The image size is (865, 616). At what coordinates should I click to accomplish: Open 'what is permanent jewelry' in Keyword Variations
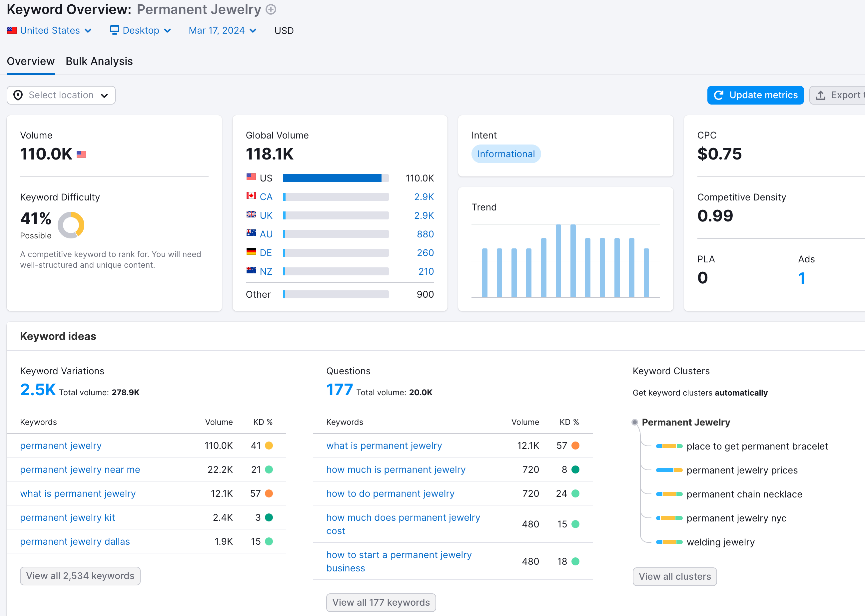point(78,493)
